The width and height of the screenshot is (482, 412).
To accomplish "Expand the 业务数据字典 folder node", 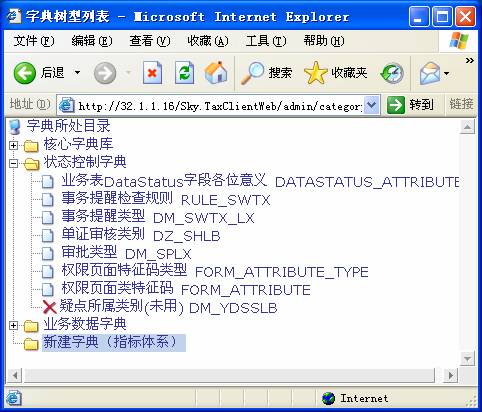I will coord(13,325).
